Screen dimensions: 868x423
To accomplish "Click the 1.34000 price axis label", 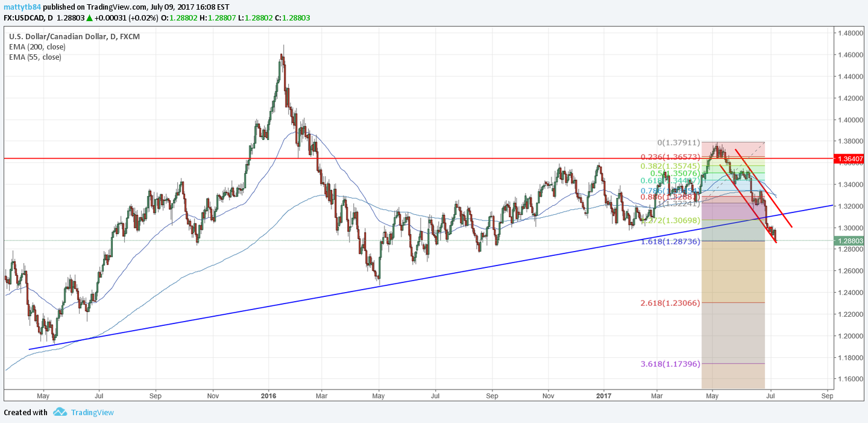I will pos(849,185).
